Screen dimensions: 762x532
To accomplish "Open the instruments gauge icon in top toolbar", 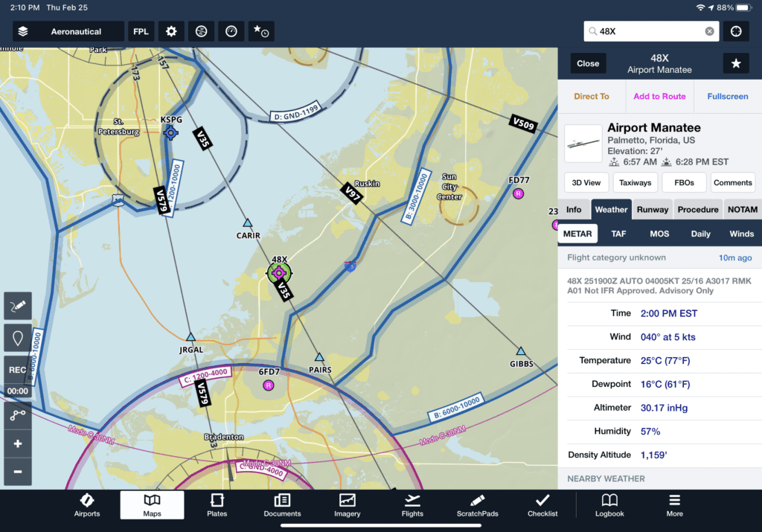I will 230,31.
